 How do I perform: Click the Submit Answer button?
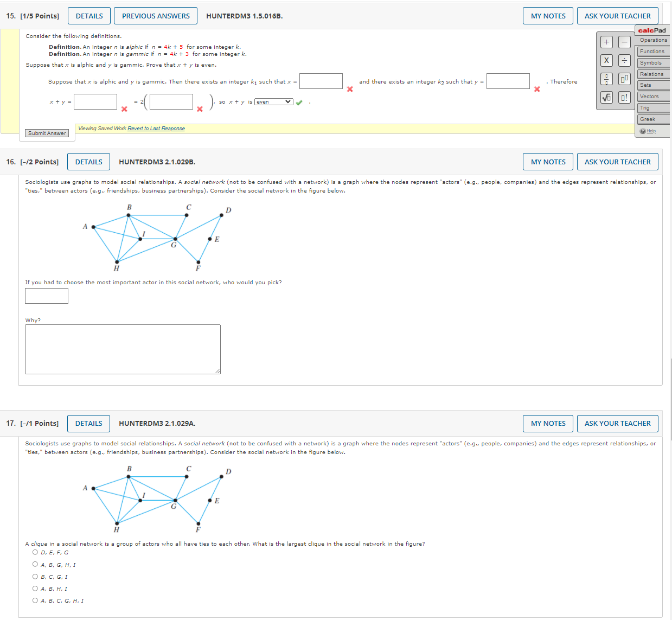pos(47,133)
